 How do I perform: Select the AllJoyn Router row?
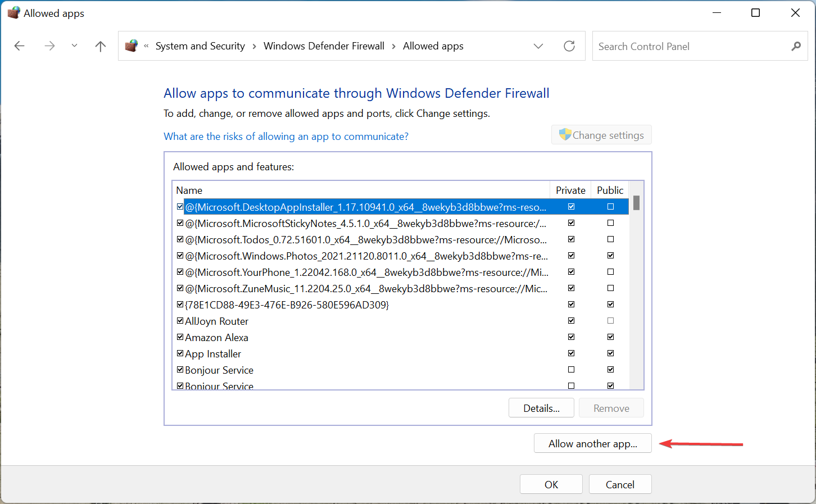[401, 321]
